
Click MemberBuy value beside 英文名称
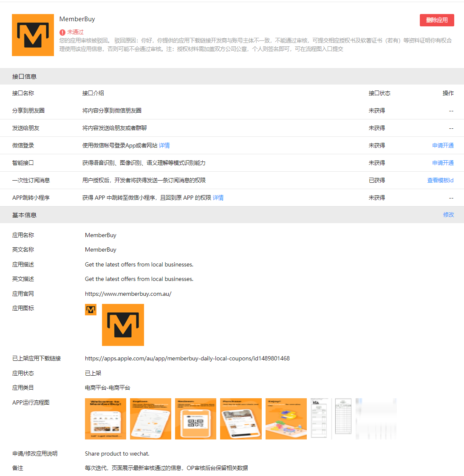point(100,249)
